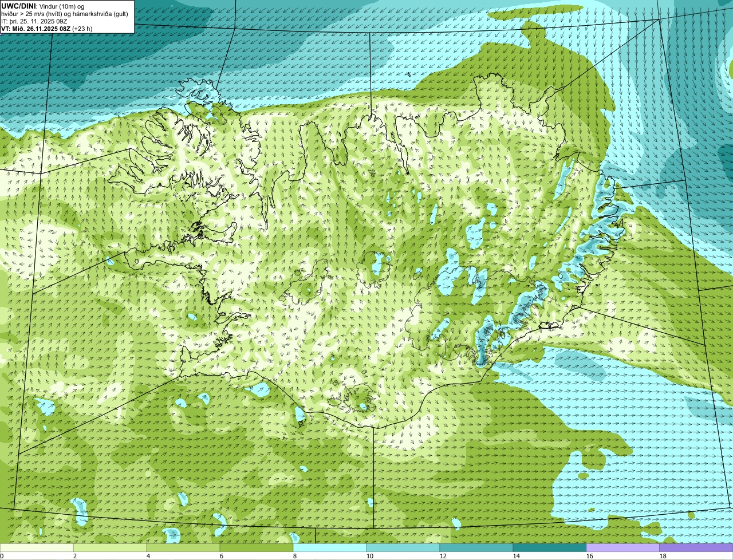Click the 12–14 teal legend segment
The height and width of the screenshot is (560, 733).
476,548
